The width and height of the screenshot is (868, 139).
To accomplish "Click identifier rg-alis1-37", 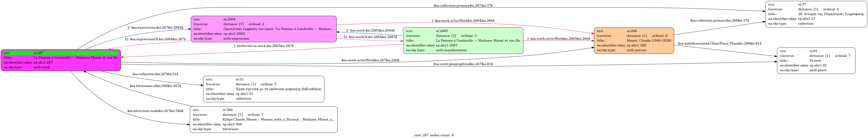I will pos(807,19).
